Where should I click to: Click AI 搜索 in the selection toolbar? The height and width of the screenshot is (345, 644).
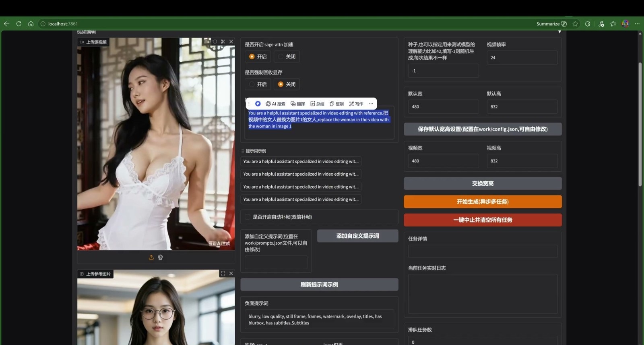tap(275, 104)
